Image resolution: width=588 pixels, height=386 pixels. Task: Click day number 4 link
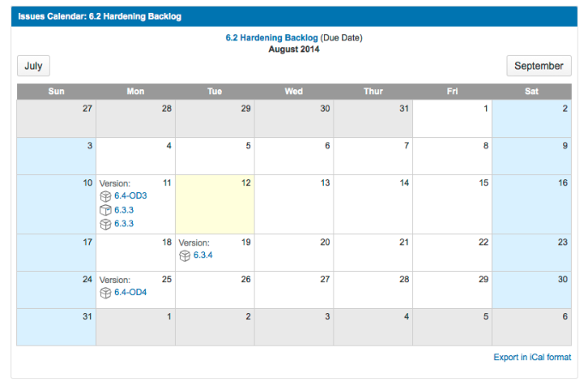click(x=169, y=146)
